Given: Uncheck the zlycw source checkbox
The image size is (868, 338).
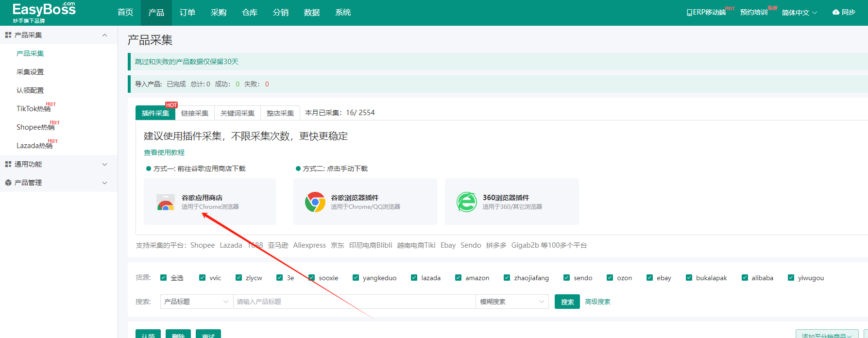Looking at the screenshot, I should point(239,278).
